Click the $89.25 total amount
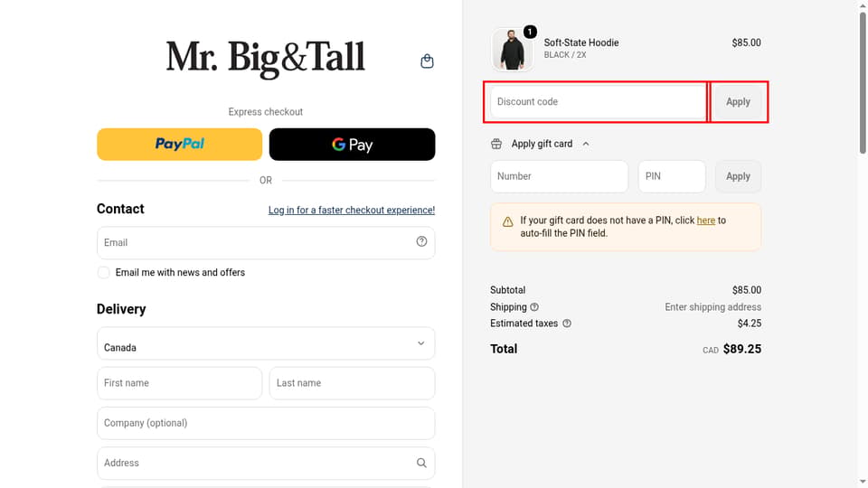The width and height of the screenshot is (868, 488). (x=742, y=349)
